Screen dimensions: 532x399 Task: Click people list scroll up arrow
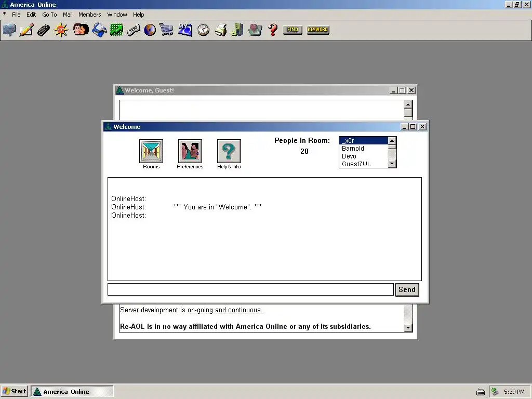point(392,140)
